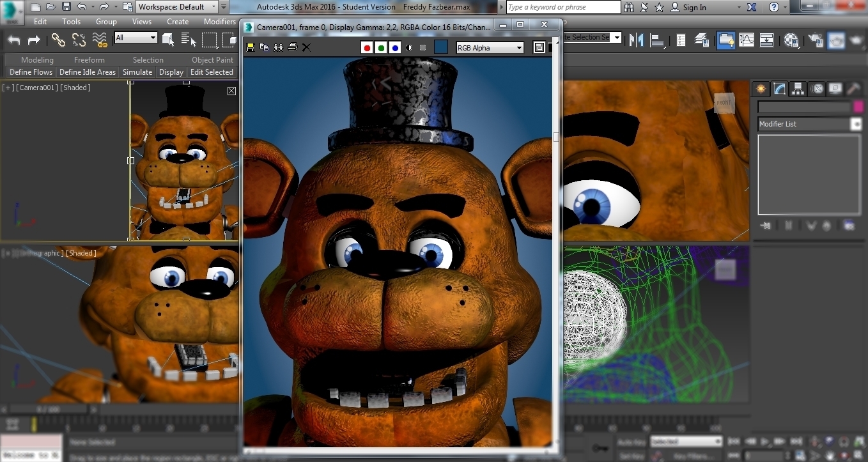The image size is (868, 462).
Task: Toggle the green channel in render window
Action: (381, 47)
